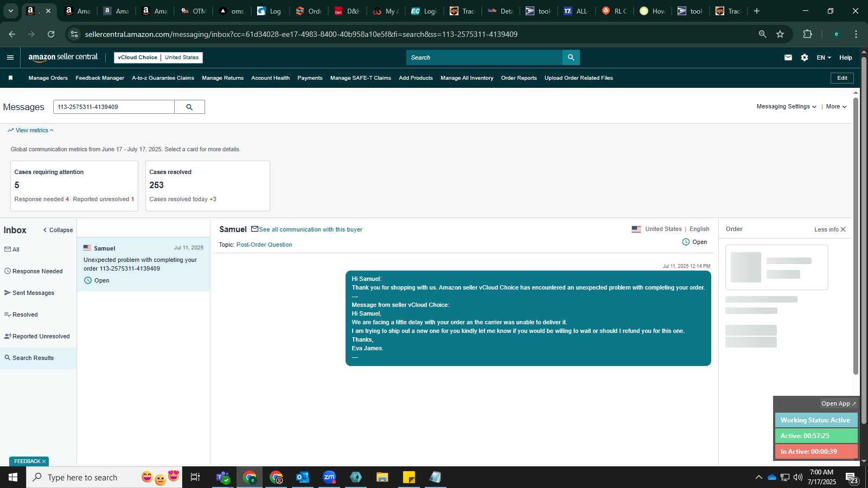The width and height of the screenshot is (868, 488).
Task: Open Upload Order Related Files
Action: coord(579,78)
